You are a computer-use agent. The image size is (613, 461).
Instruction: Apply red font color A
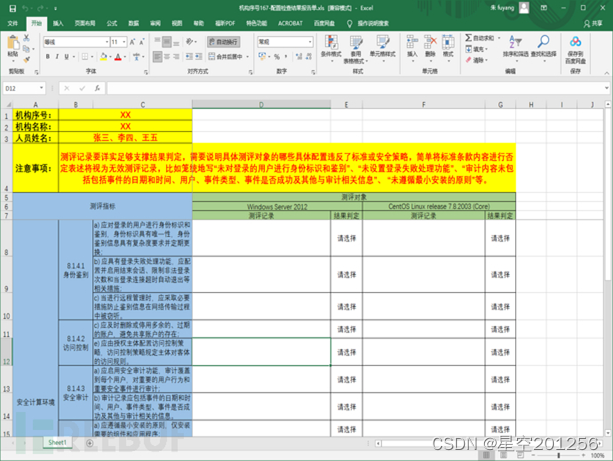click(x=118, y=57)
